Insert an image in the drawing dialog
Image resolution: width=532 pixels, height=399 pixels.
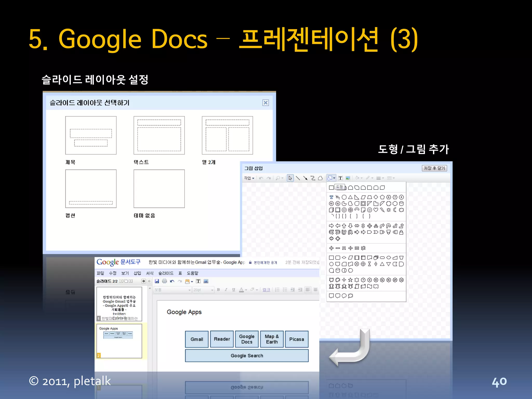click(348, 178)
